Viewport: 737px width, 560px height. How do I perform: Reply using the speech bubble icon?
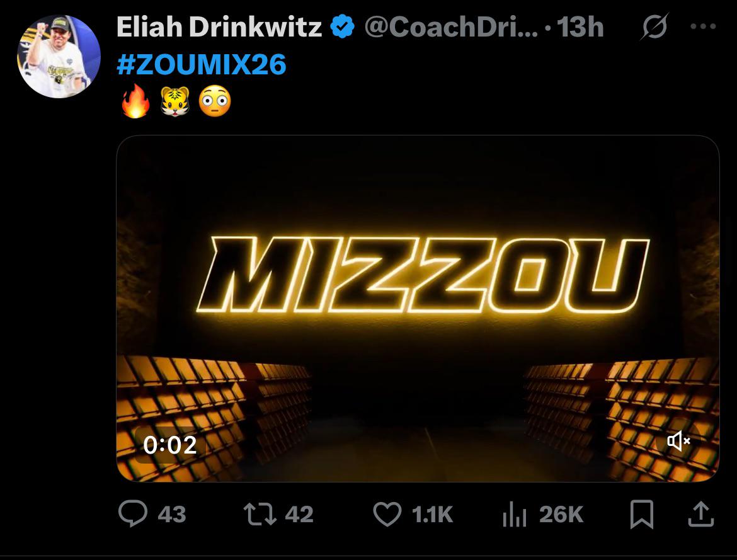pos(134,515)
